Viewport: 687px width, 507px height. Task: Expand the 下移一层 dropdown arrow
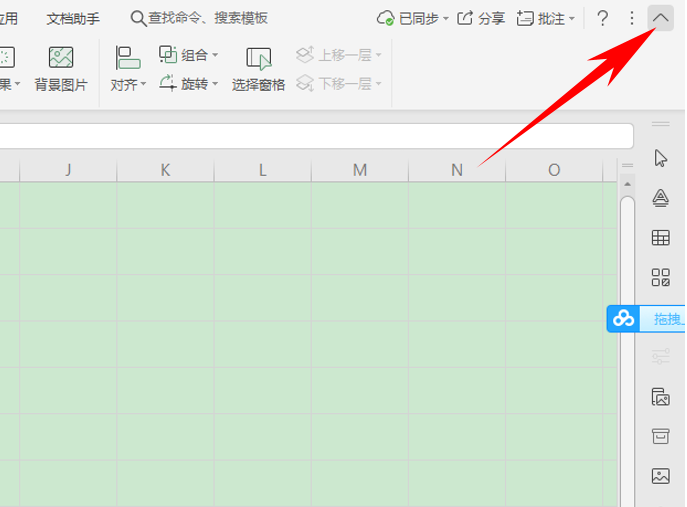tap(379, 83)
